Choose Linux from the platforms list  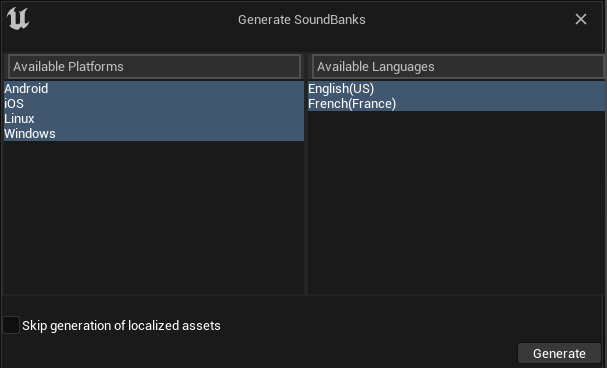154,119
